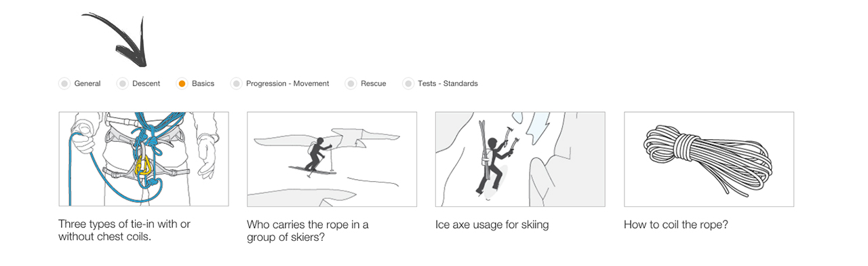Click the Tests - Standards label text

448,83
